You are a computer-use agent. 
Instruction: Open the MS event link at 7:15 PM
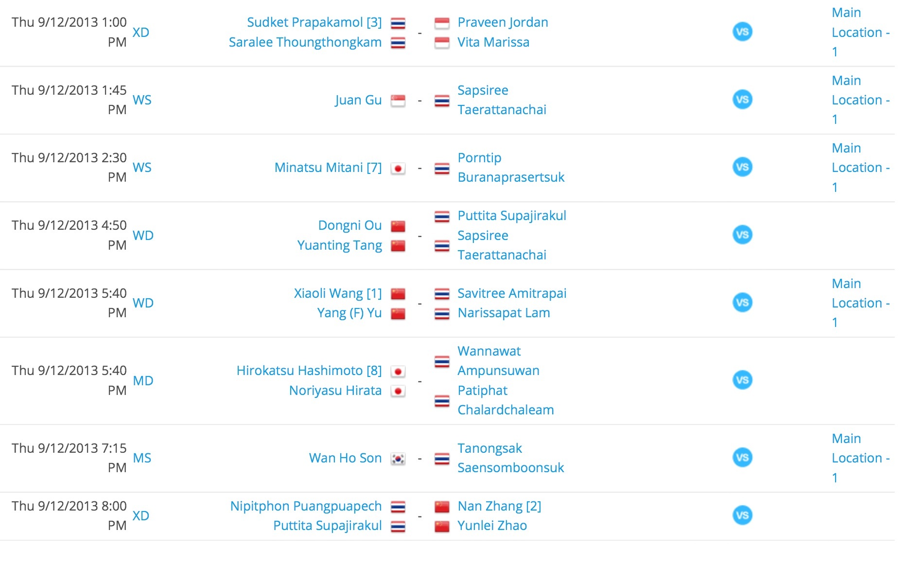[142, 458]
